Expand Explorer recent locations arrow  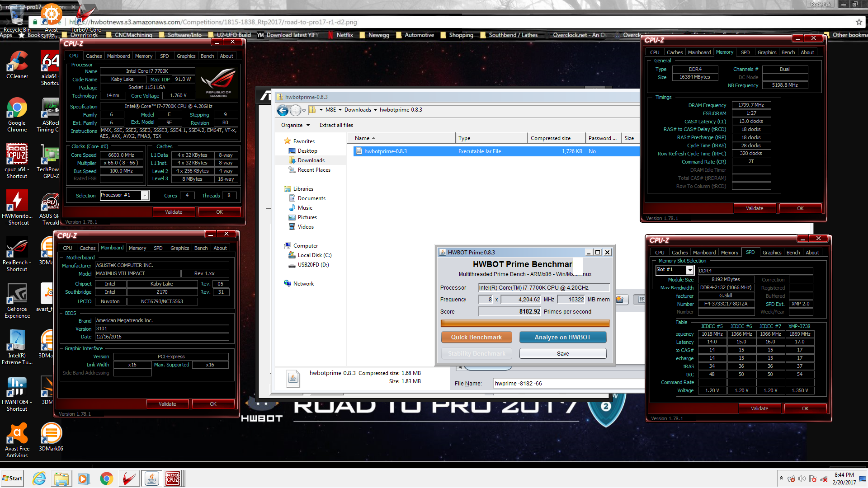click(304, 110)
